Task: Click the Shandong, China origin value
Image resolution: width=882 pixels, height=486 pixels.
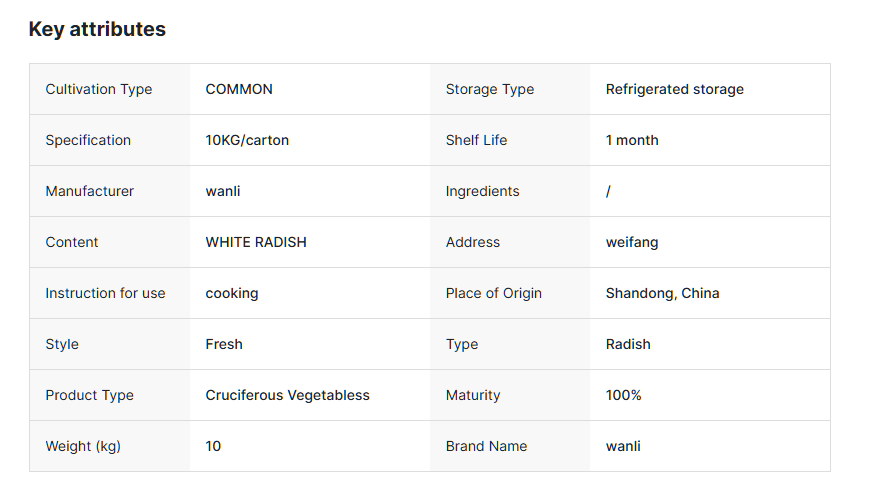Action: (x=663, y=293)
